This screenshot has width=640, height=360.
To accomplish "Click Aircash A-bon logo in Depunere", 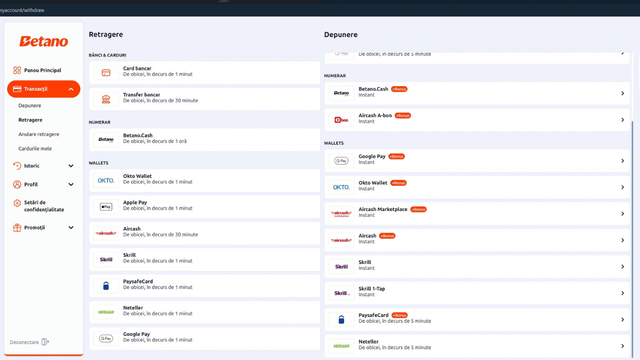I will [x=341, y=120].
